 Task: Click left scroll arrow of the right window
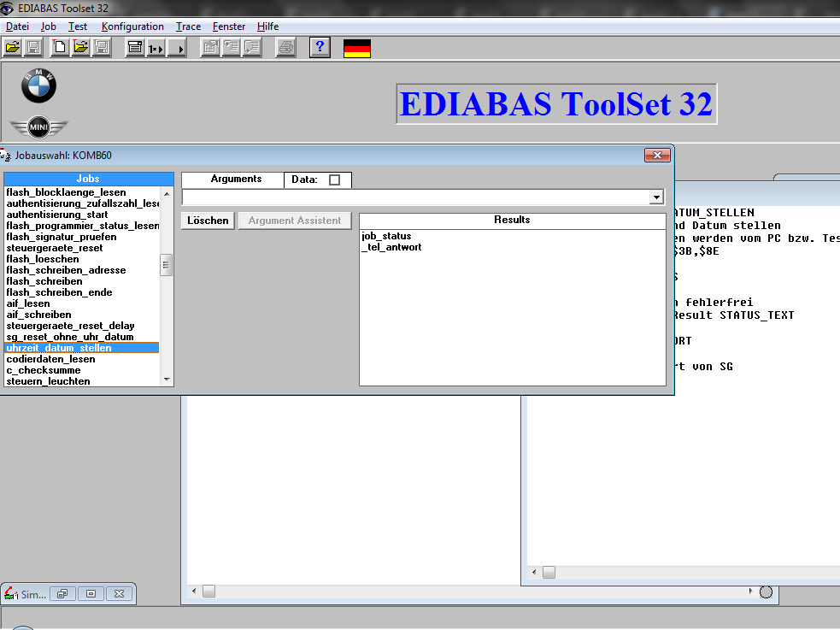point(533,572)
